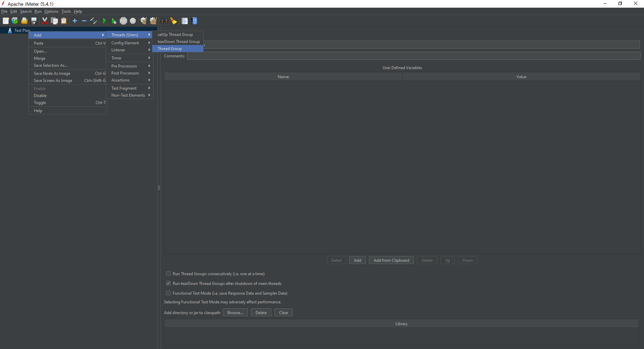Viewport: 644px width, 349px height.
Task: Click the Help question mark icon
Action: point(194,21)
